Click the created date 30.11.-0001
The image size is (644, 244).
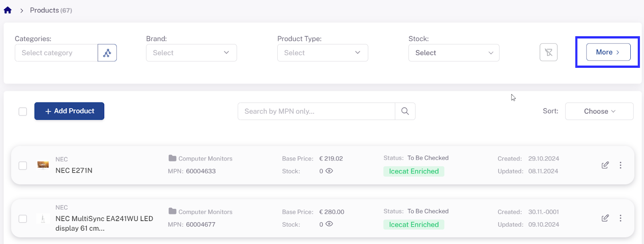click(544, 212)
